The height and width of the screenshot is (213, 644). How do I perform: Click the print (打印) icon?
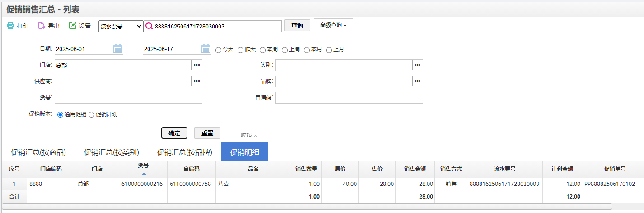(10, 26)
